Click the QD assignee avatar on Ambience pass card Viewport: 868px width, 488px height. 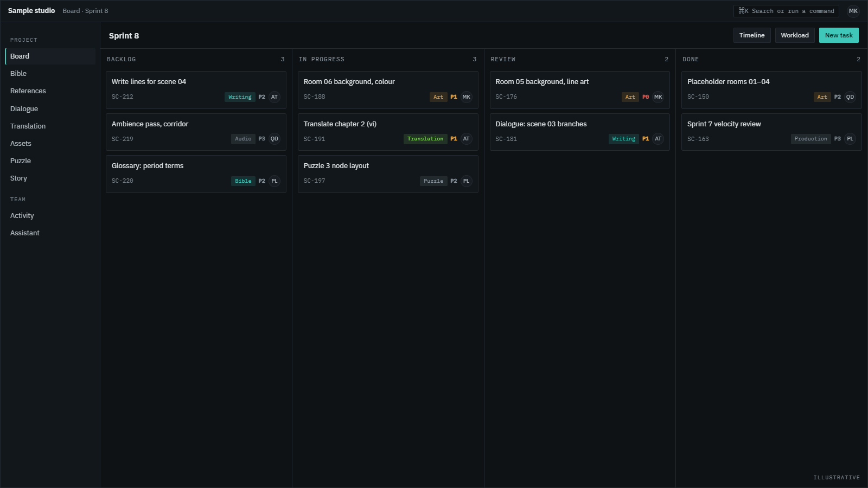tap(275, 139)
